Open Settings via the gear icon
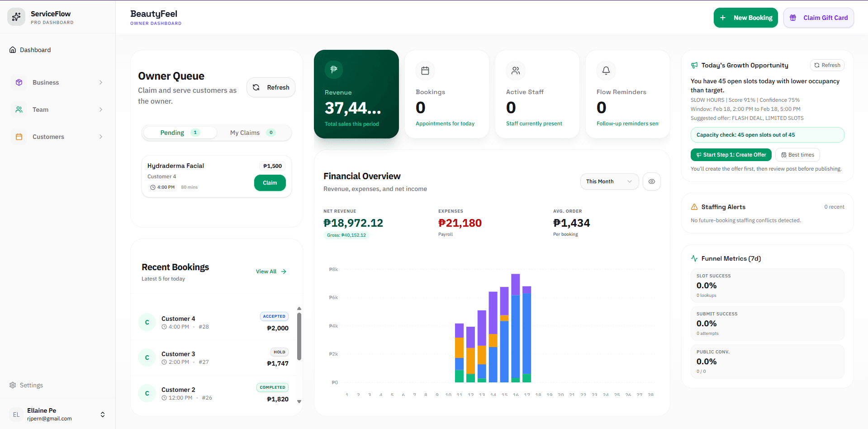Screen dimensions: 868x429 click(x=13, y=385)
